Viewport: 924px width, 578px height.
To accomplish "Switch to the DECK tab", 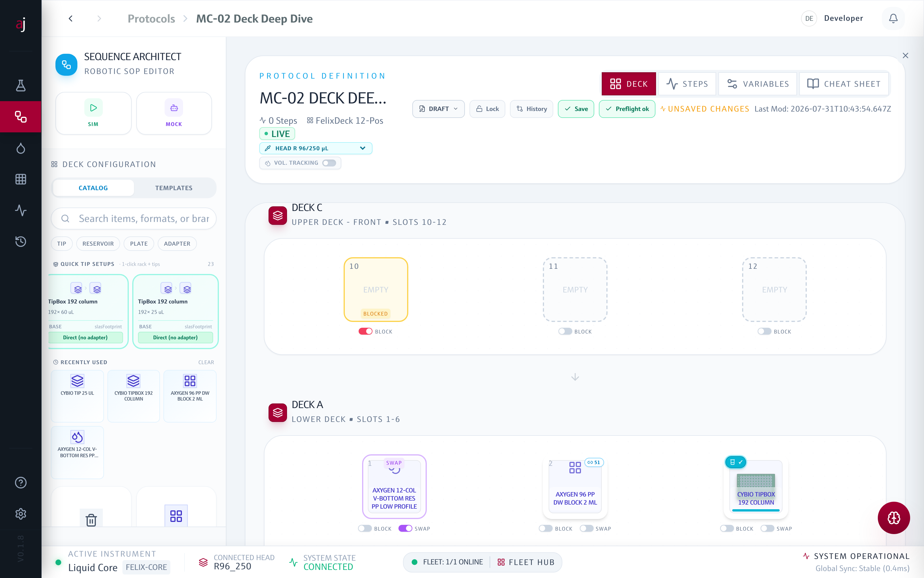I will tap(629, 84).
